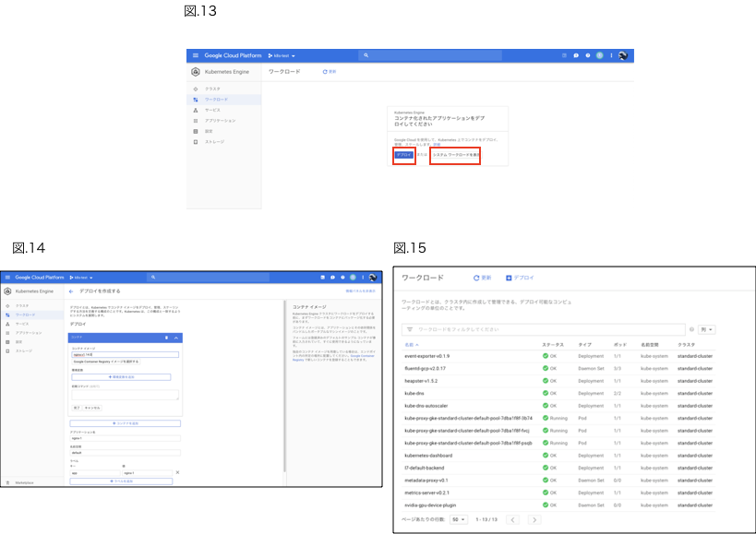Delete container via trash icon in Fig.14

(x=167, y=338)
